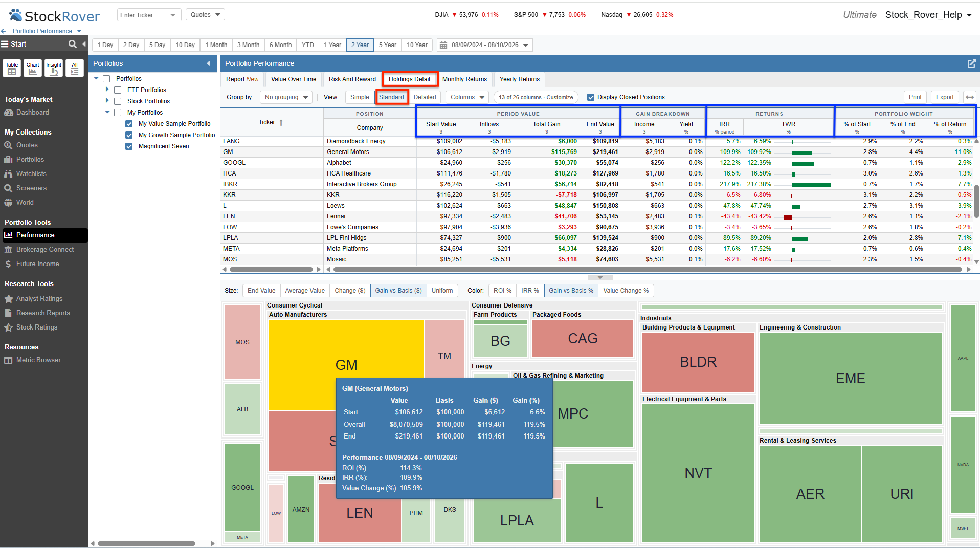Open Future Income tool
This screenshot has height=548, width=980.
pyautogui.click(x=37, y=264)
